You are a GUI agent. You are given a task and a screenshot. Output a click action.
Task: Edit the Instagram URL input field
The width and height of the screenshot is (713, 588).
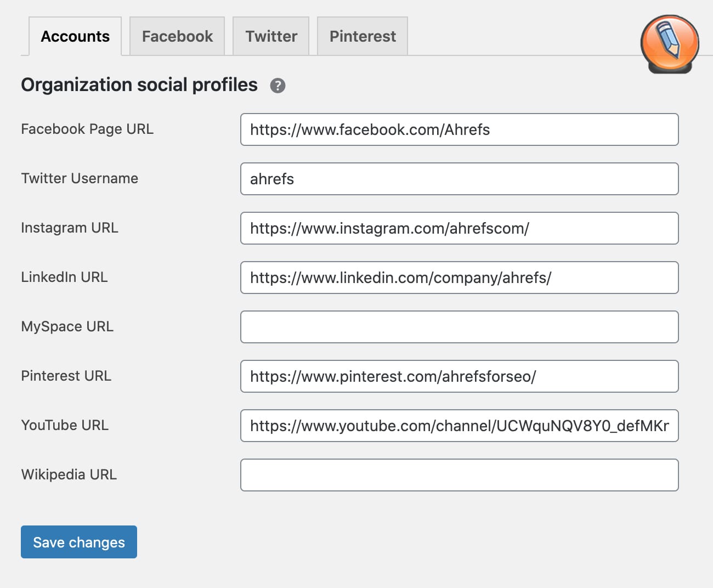[459, 228]
